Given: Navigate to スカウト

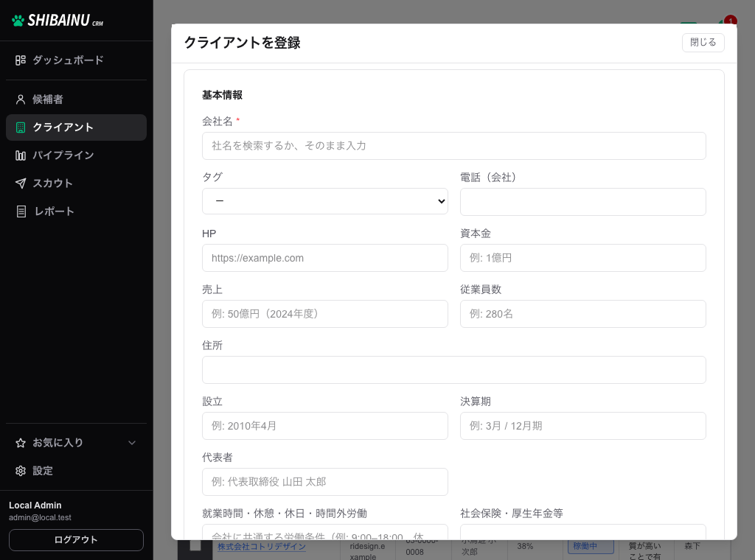Looking at the screenshot, I should click(x=76, y=183).
